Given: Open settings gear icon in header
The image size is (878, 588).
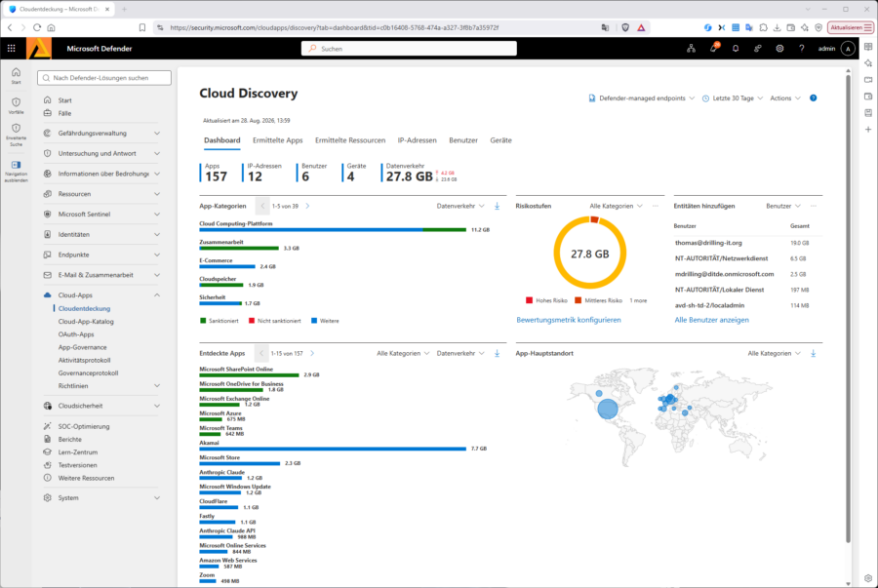Looking at the screenshot, I should point(779,49).
